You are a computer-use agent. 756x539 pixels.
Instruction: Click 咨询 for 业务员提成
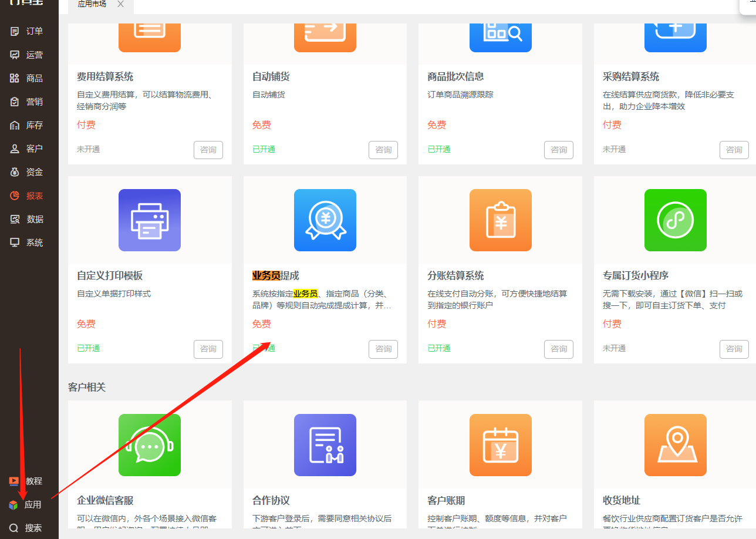click(383, 349)
